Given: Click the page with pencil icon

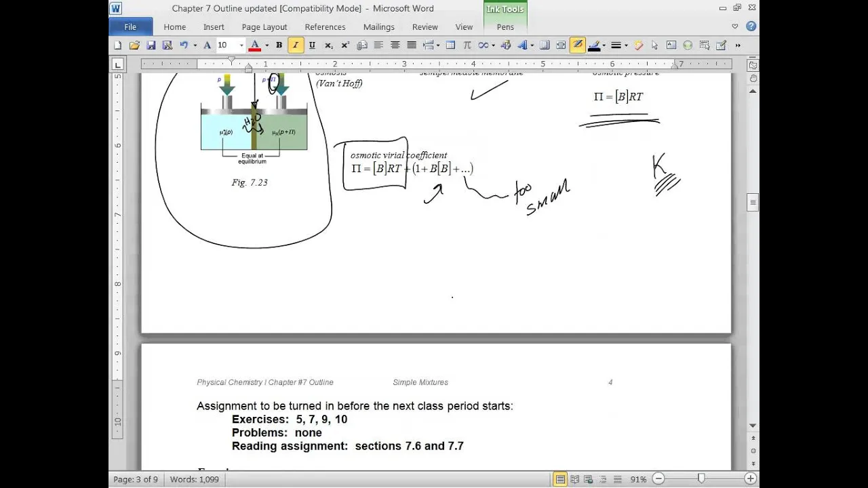Looking at the screenshot, I should (721, 45).
